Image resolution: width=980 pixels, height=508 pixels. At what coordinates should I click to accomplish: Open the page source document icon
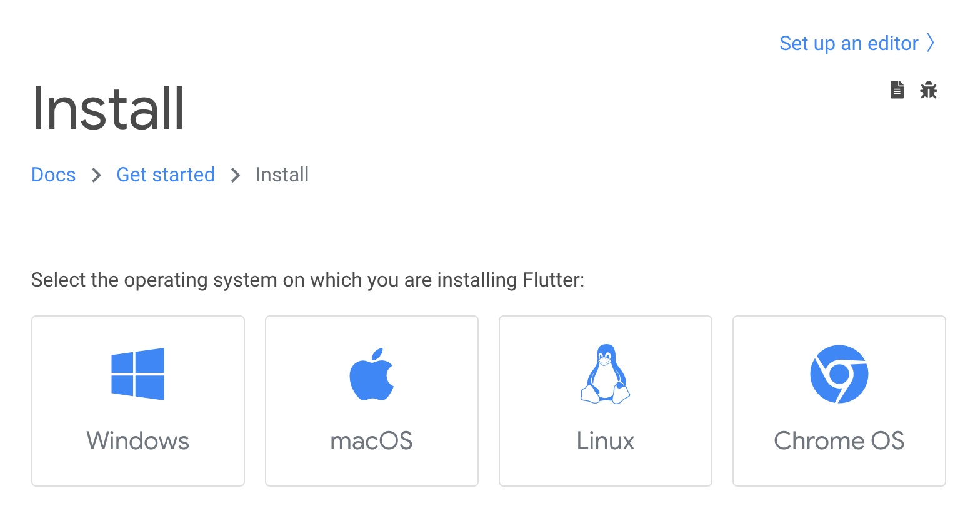[897, 90]
